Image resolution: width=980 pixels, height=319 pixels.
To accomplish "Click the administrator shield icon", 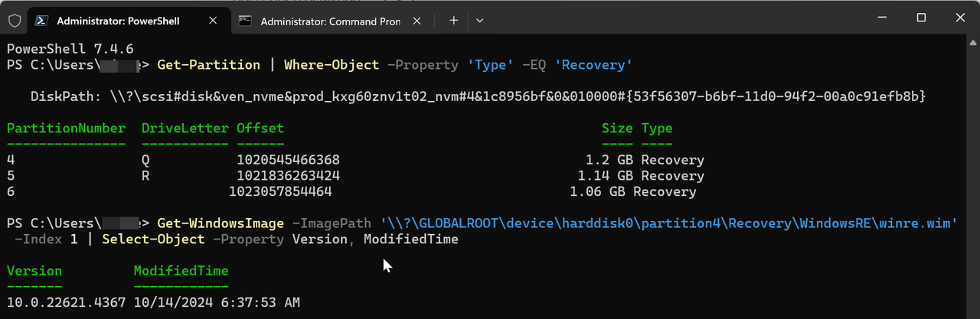I will pos(15,20).
